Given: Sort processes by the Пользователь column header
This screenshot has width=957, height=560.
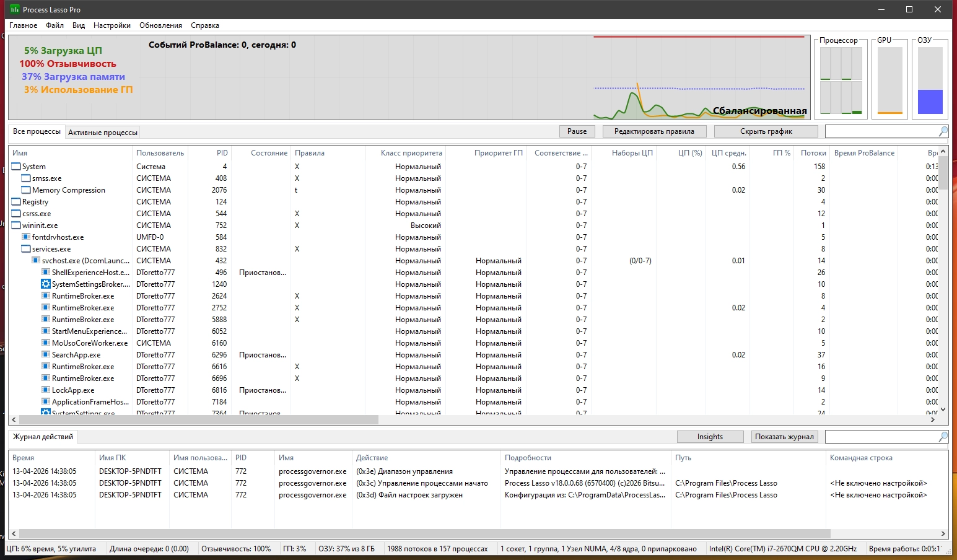Looking at the screenshot, I should click(x=160, y=153).
